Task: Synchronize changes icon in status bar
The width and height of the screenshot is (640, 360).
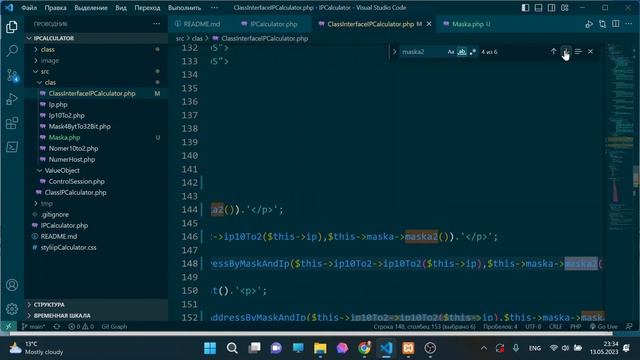Action: pyautogui.click(x=57, y=327)
